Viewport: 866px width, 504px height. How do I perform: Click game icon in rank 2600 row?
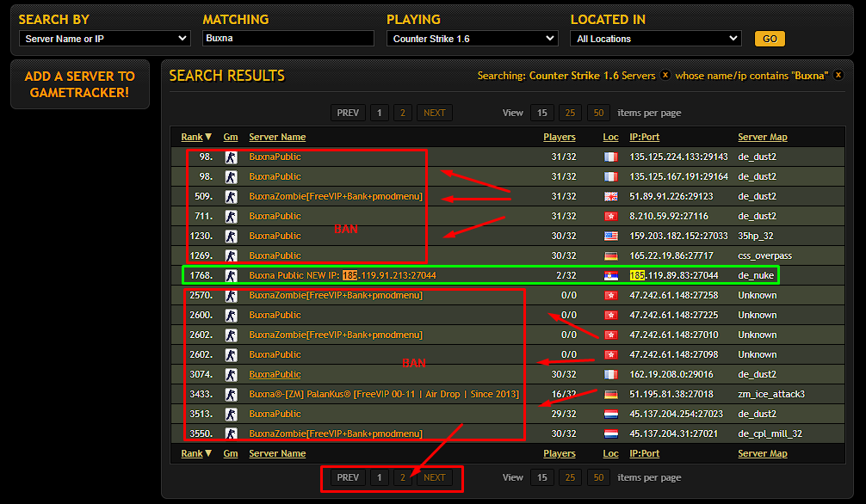tap(231, 315)
